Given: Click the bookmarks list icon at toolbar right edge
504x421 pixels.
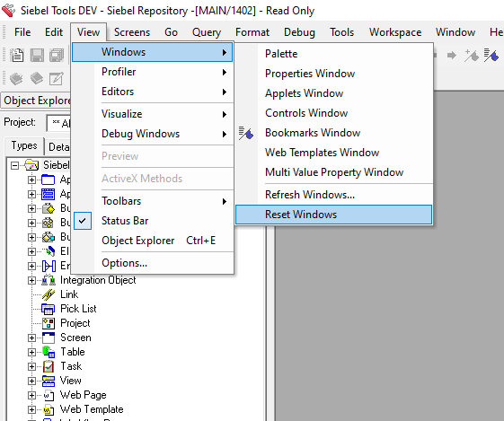Looking at the screenshot, I should (491, 56).
